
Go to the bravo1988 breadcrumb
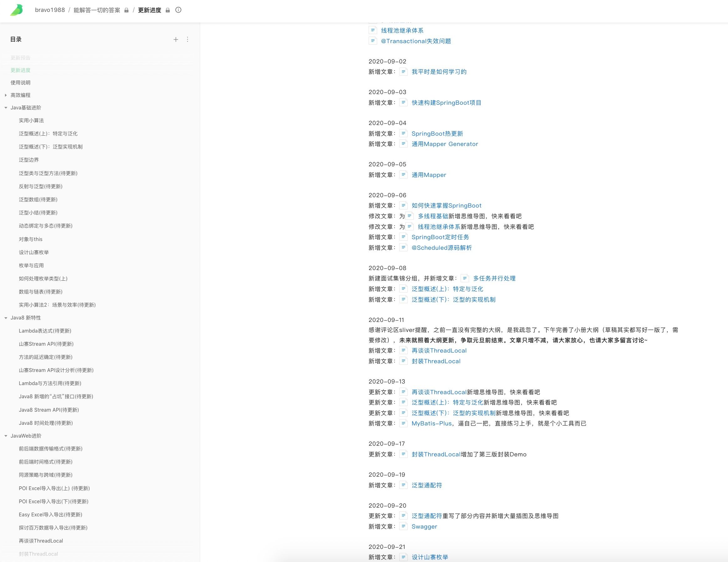pos(50,10)
